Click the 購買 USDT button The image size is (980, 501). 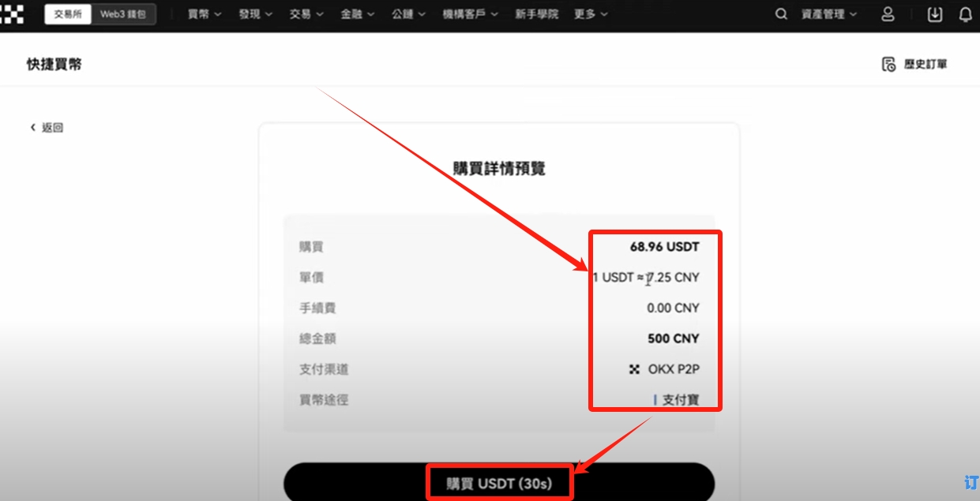point(499,482)
